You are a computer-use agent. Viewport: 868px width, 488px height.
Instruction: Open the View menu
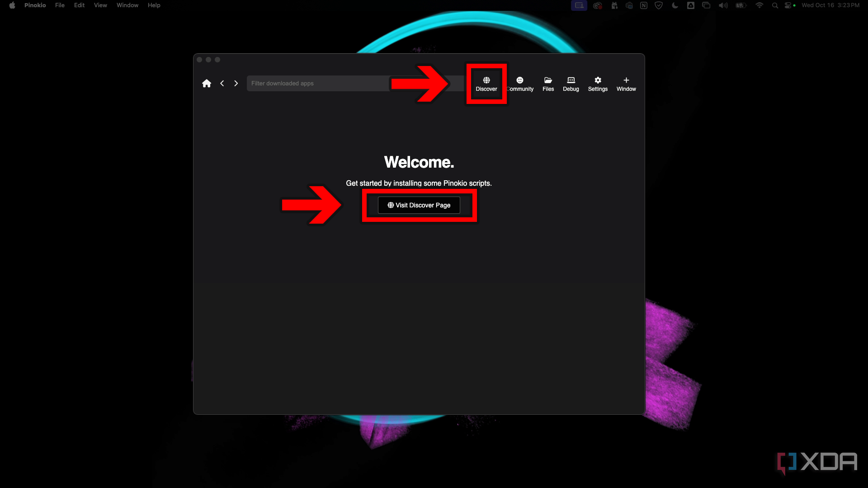click(100, 5)
